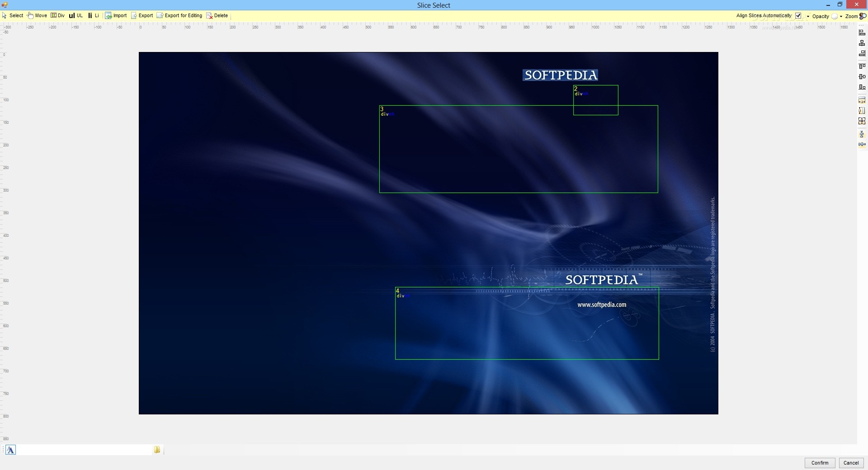
Task: Activate the Move hand tool
Action: click(37, 15)
